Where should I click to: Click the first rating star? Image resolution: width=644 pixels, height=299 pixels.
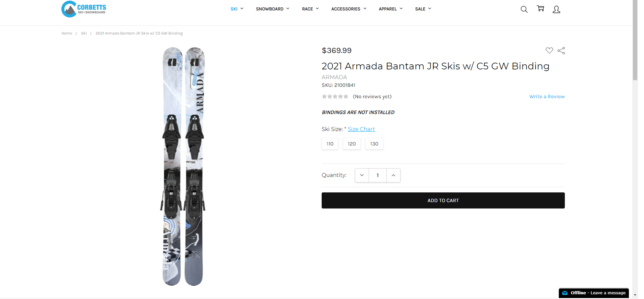pyautogui.click(x=324, y=96)
